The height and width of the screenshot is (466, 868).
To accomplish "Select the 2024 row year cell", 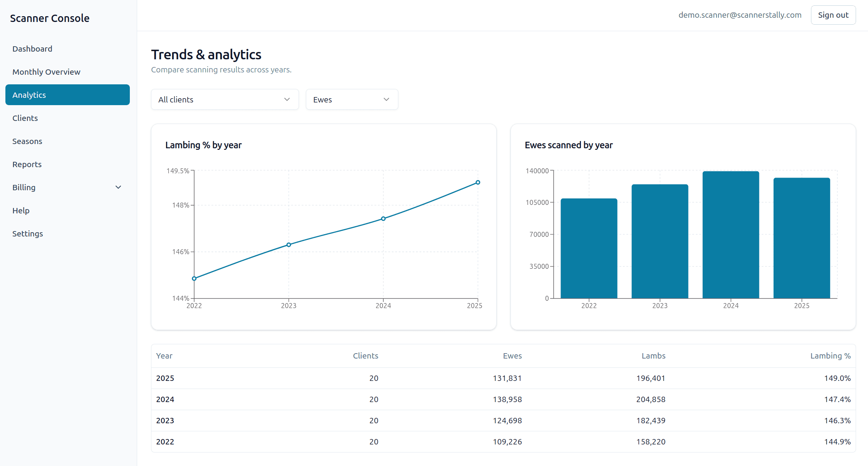I will click(165, 399).
